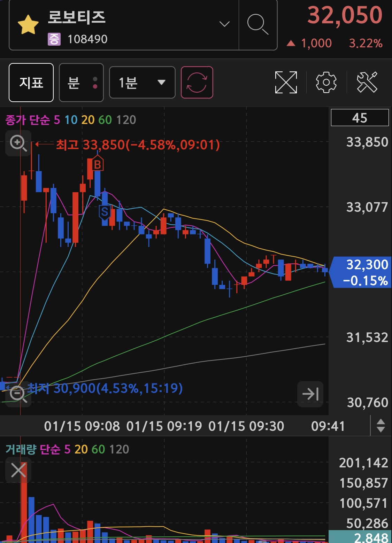Select the 10 period MA legend
This screenshot has height=543, width=392.
point(71,120)
